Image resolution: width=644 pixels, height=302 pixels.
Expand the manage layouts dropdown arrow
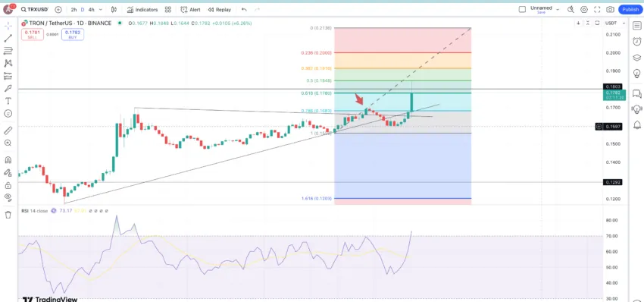558,9
